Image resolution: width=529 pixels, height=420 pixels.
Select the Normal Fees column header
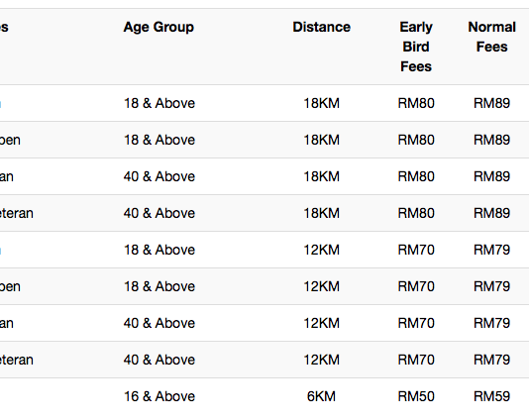(x=492, y=37)
